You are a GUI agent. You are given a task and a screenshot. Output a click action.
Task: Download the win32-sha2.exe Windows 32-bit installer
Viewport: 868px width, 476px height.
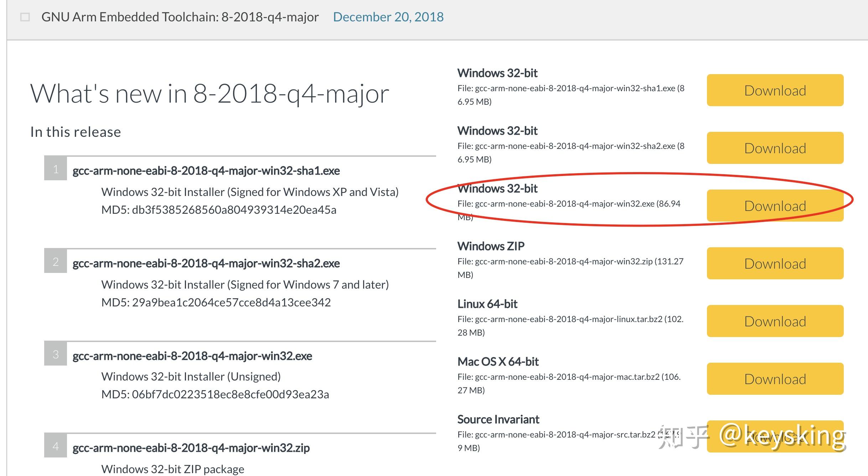[775, 148]
